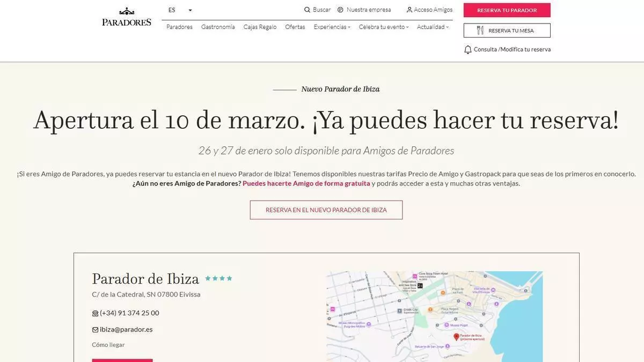Image resolution: width=644 pixels, height=362 pixels.
Task: Click the Acceso Amigos user icon
Action: click(x=409, y=10)
